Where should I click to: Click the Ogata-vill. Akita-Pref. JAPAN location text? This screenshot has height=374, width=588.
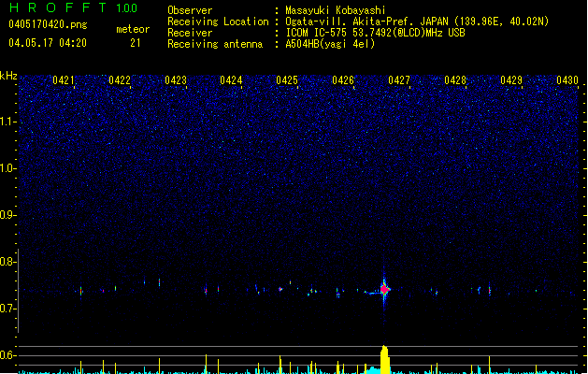417,22
